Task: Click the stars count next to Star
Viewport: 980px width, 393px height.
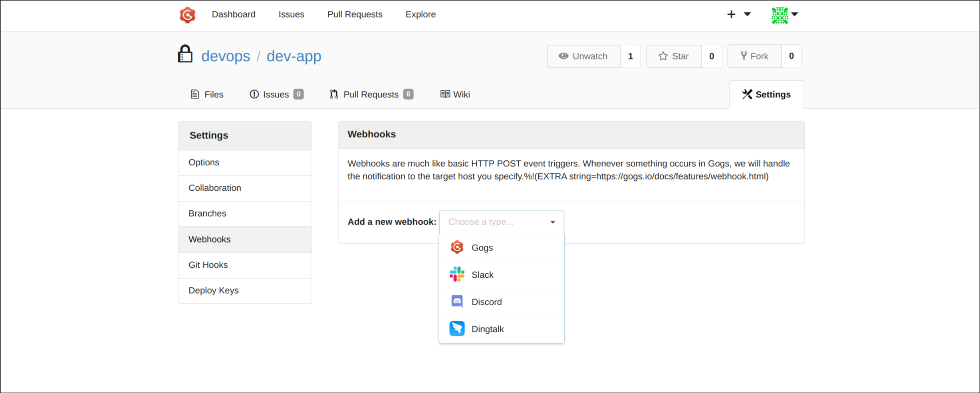Action: tap(712, 56)
